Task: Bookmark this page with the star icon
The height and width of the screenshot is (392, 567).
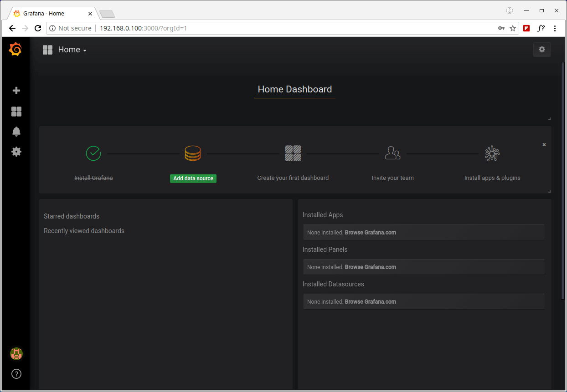Action: (x=513, y=28)
